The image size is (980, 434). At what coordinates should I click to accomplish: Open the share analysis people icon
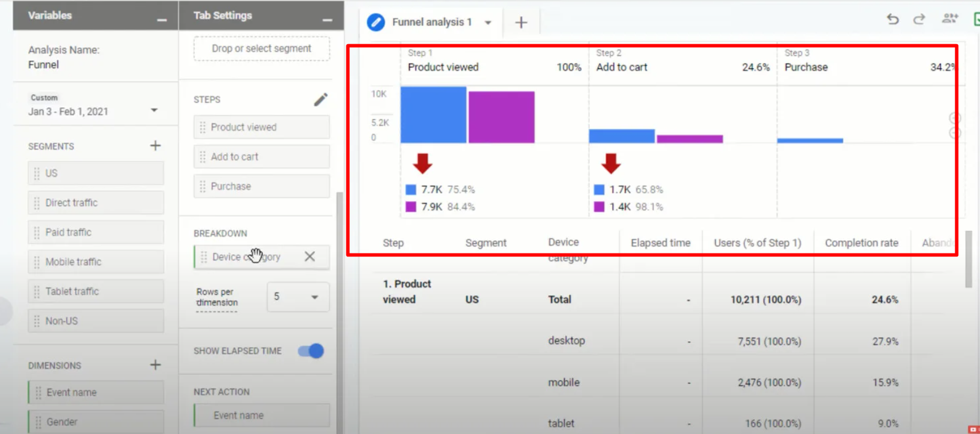pos(950,19)
